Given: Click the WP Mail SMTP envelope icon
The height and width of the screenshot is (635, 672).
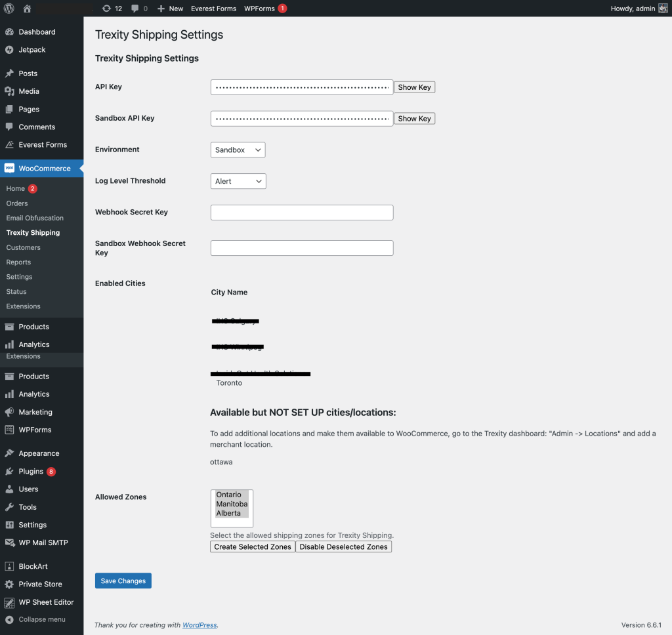Looking at the screenshot, I should click(9, 543).
